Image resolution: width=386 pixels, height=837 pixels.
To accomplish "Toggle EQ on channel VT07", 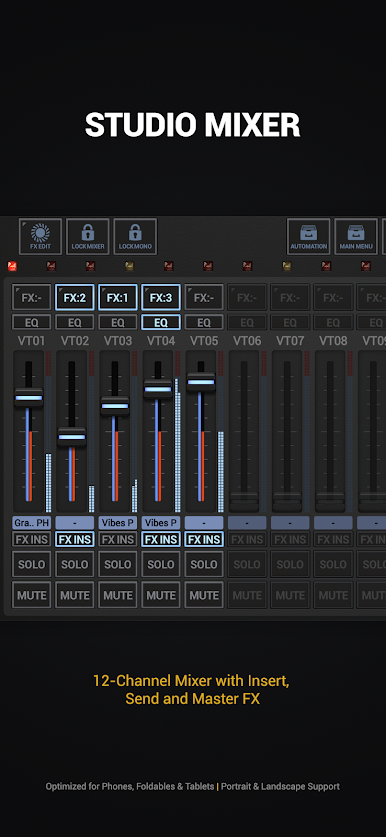I will tap(290, 322).
